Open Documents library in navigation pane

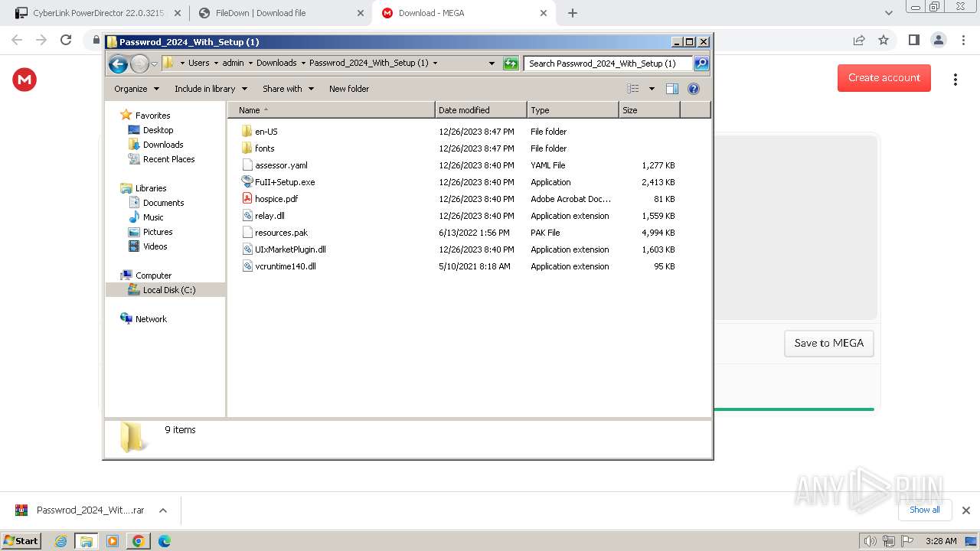tap(163, 203)
